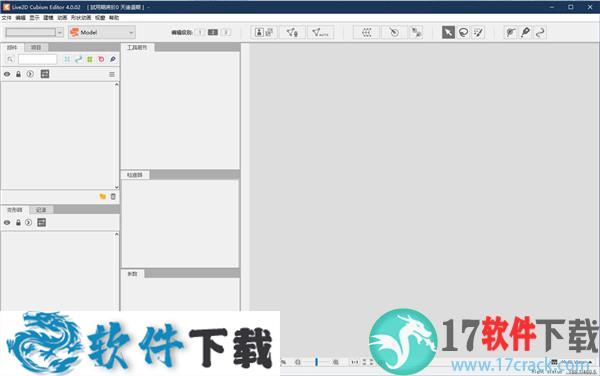600x376 pixels.
Task: Open the 动画 (Animation) menu
Action: click(62, 18)
